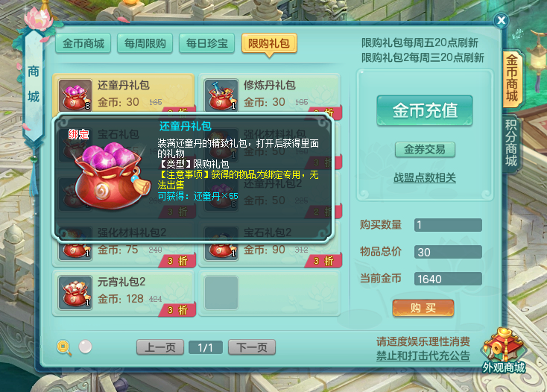Select the 修炼丹礼包 bag icon
Image resolution: width=547 pixels, height=392 pixels.
coord(221,95)
